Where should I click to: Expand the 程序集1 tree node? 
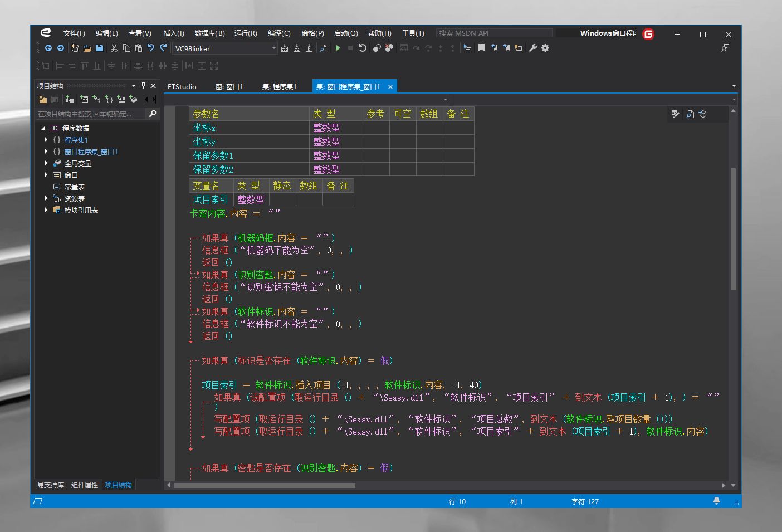46,140
